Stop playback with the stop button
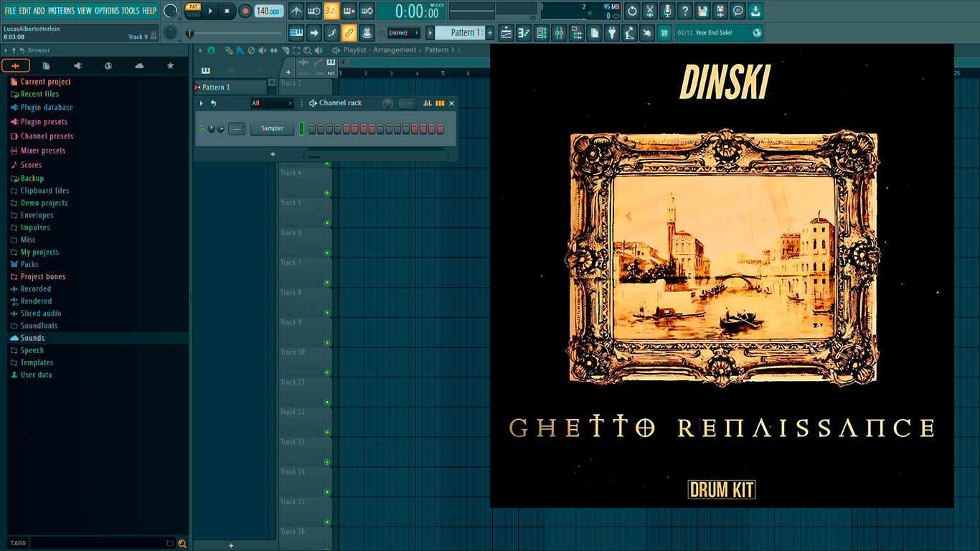Image resolution: width=980 pixels, height=551 pixels. click(x=227, y=11)
